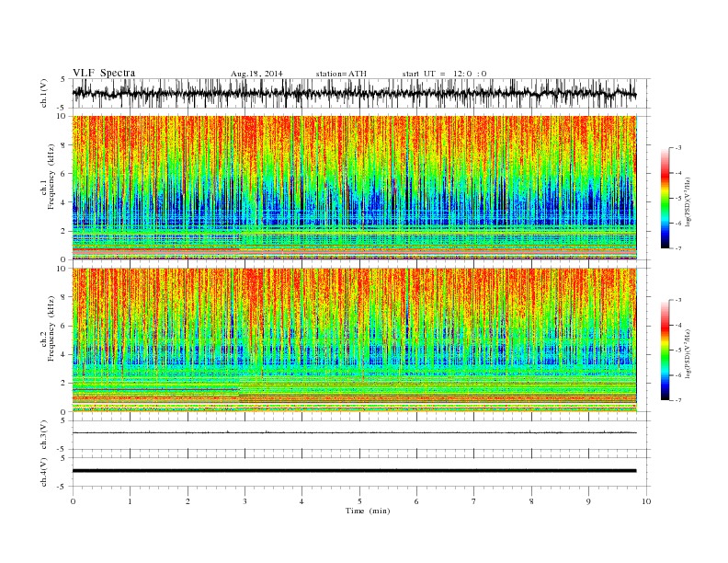The height and width of the screenshot is (563, 728).
Task: Click time-axis tick label "1"
Action: (x=131, y=501)
